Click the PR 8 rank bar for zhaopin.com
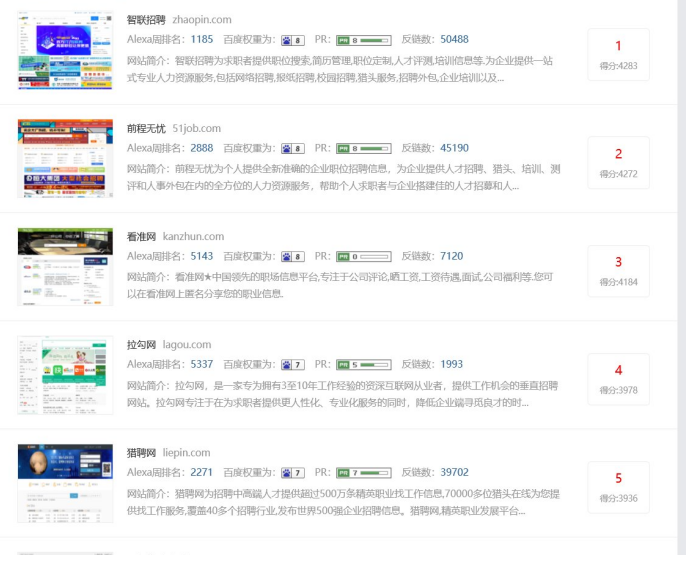 tap(364, 40)
